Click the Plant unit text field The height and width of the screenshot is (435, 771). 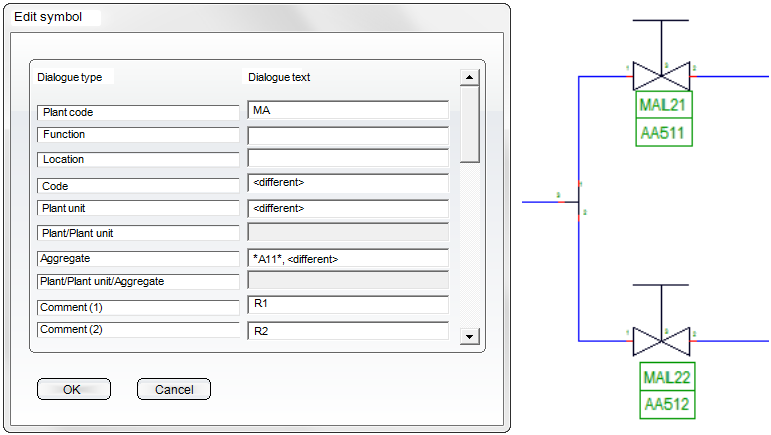point(347,208)
